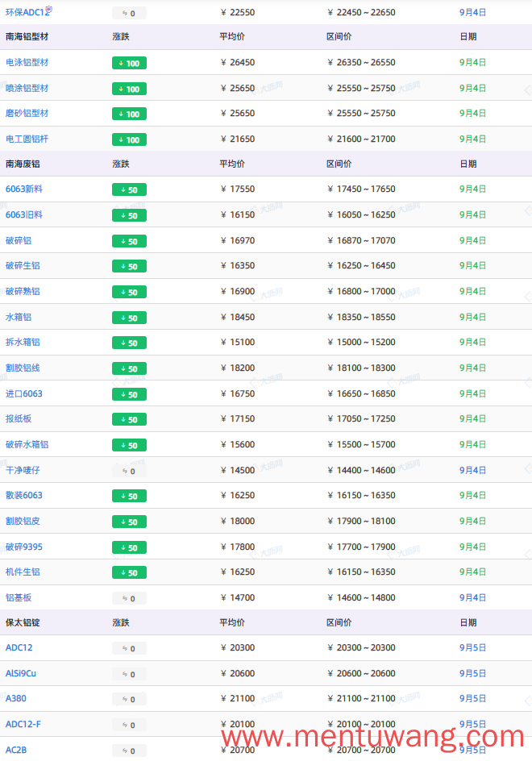Open the 电工圆铝杆 price link
Screen dimensions: 532x761
[27, 139]
